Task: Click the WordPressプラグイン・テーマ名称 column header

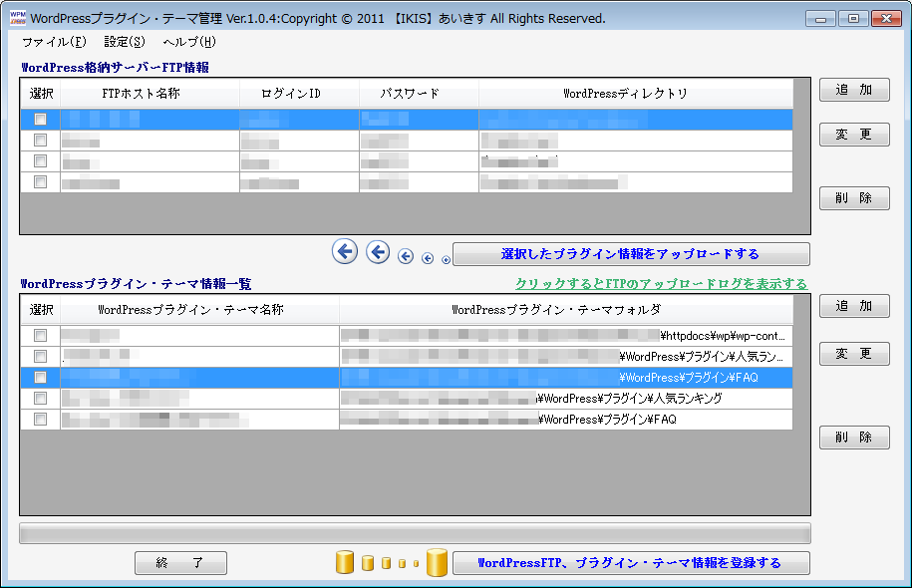Action: (199, 310)
